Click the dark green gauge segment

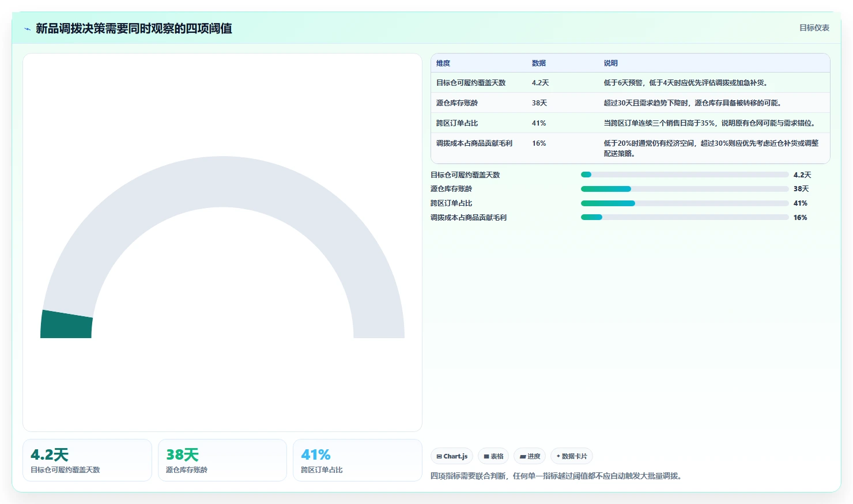tap(66, 325)
